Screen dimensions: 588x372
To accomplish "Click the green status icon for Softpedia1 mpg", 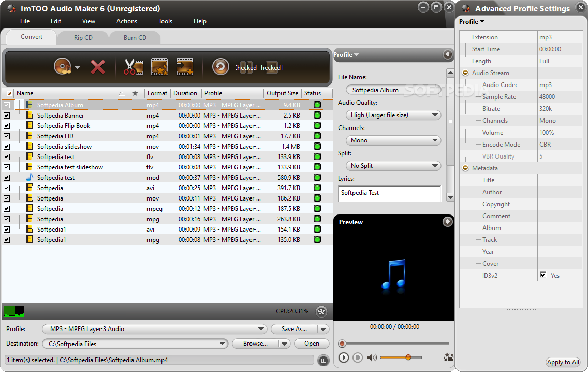I will pyautogui.click(x=317, y=239).
